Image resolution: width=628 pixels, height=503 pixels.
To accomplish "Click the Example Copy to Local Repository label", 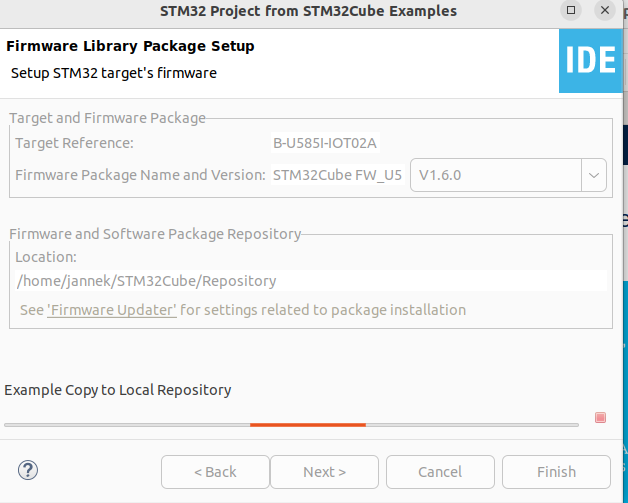I will 118,390.
